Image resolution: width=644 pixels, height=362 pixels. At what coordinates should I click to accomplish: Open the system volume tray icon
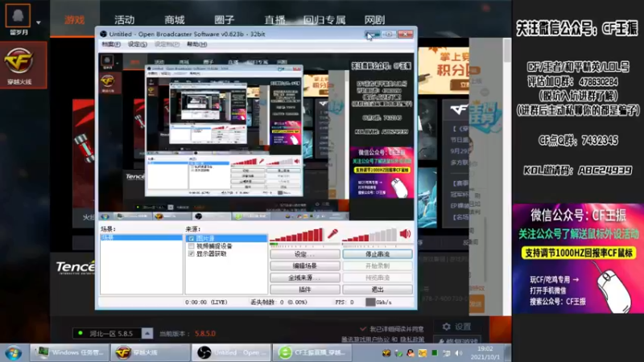tap(458, 353)
